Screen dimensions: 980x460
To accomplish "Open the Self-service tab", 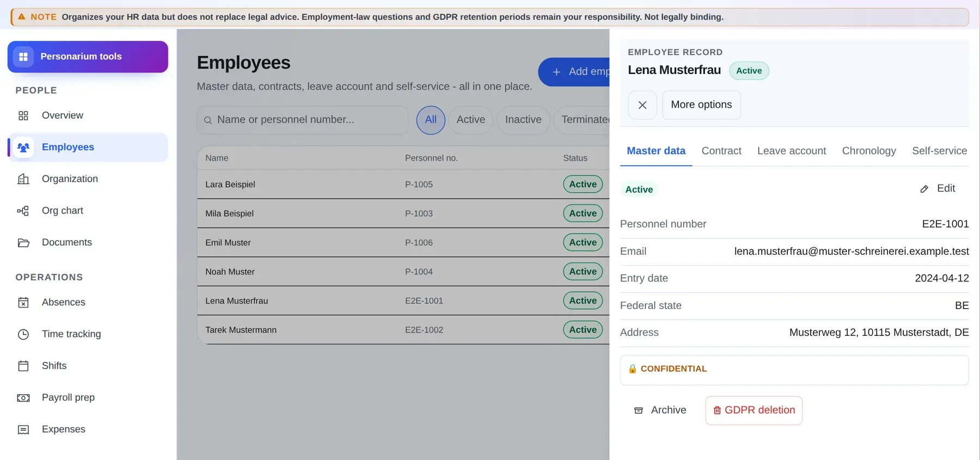I will tap(939, 151).
